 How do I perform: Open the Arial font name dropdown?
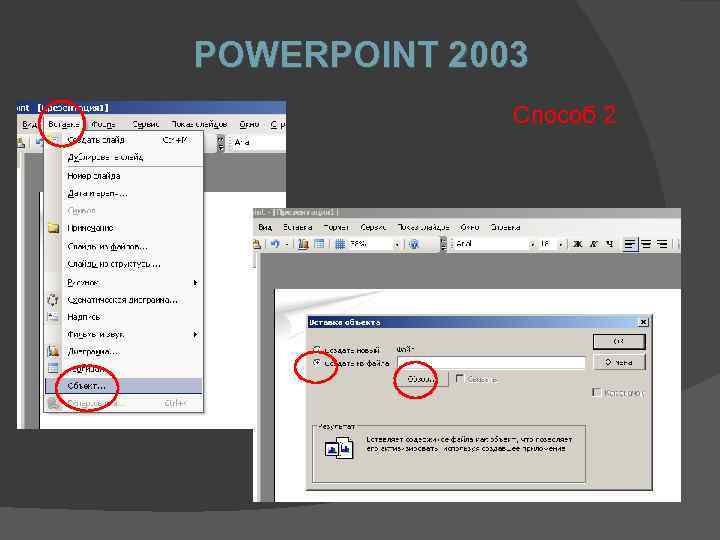click(x=533, y=244)
